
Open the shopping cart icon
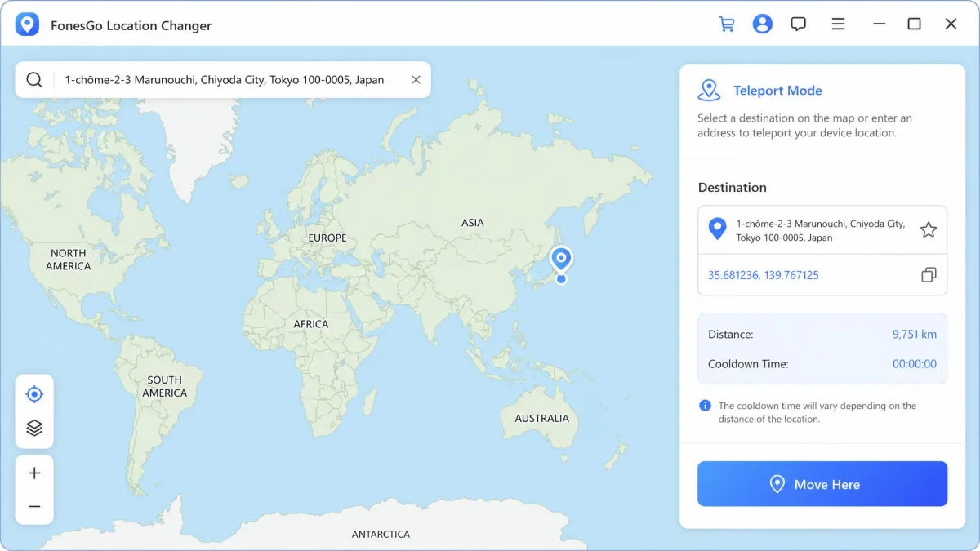pyautogui.click(x=726, y=24)
